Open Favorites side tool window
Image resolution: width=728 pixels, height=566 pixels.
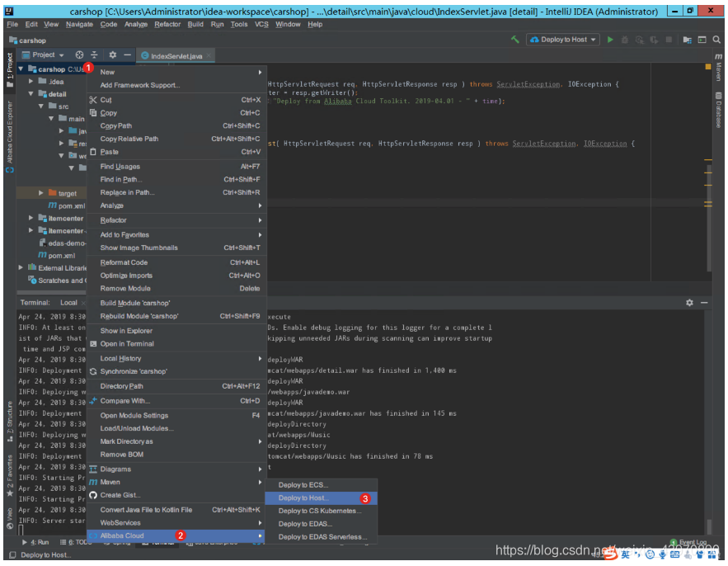10,476
